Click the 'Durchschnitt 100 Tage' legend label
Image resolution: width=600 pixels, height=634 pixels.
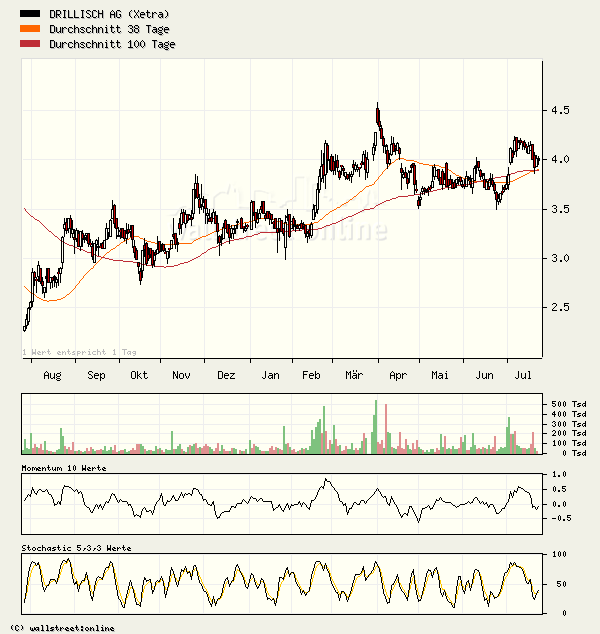(112, 44)
